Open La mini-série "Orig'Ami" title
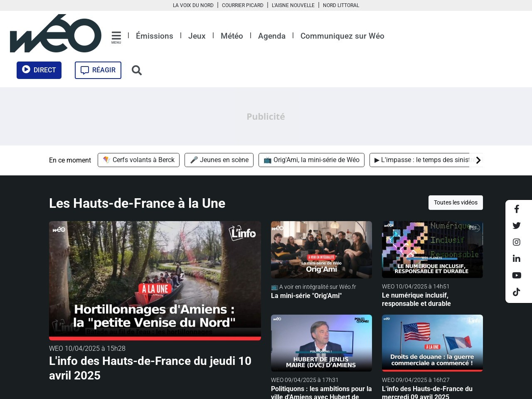Viewport: 532px width, 399px height. tap(306, 296)
